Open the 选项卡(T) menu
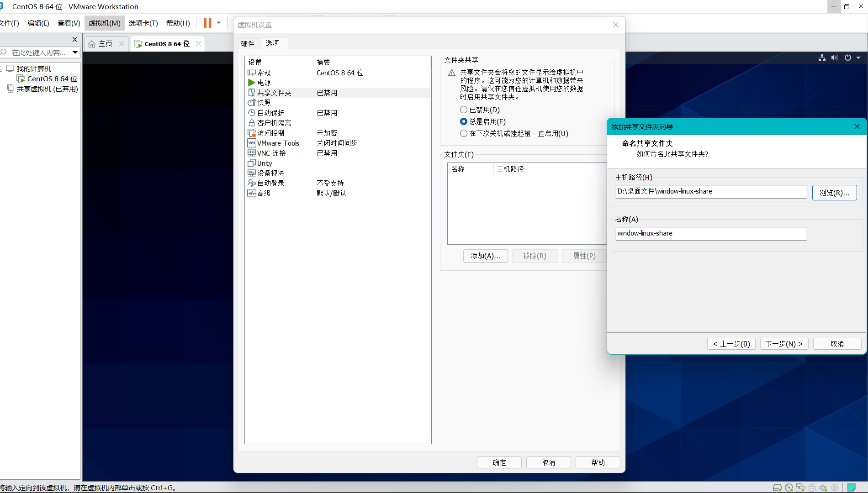Viewport: 868px width, 493px height. pyautogui.click(x=143, y=23)
